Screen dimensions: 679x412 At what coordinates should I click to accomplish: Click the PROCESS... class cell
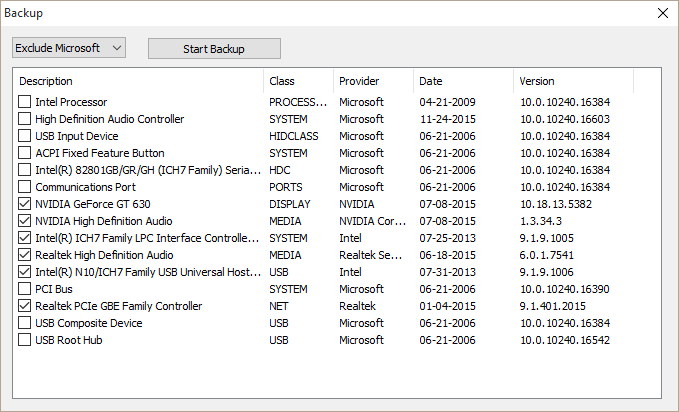[x=298, y=102]
